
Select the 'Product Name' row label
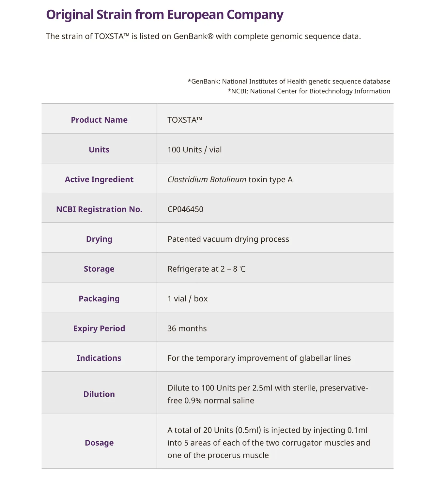pyautogui.click(x=99, y=120)
